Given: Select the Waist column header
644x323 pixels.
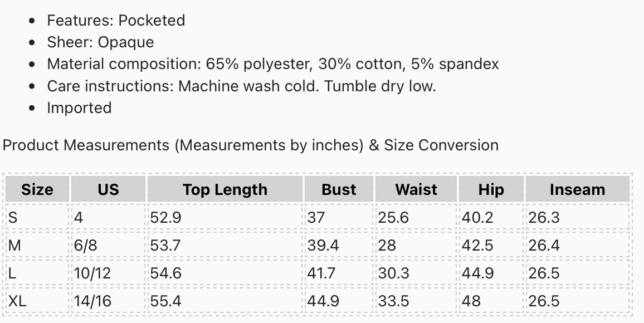Looking at the screenshot, I should 416,189.
